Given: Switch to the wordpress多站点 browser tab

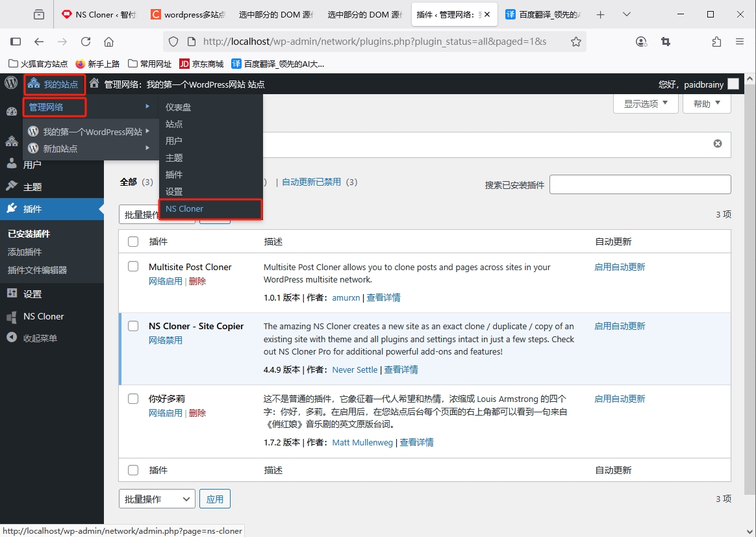Looking at the screenshot, I should click(188, 14).
